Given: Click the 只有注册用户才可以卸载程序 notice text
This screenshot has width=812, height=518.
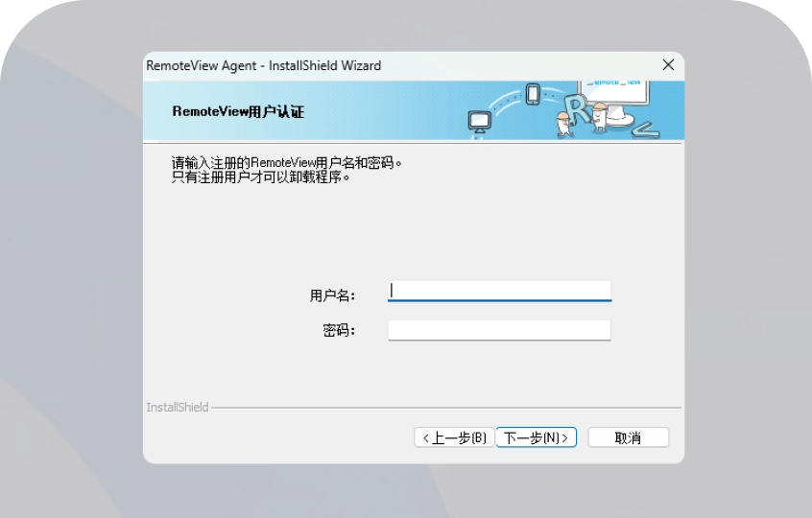Looking at the screenshot, I should coord(261,177).
